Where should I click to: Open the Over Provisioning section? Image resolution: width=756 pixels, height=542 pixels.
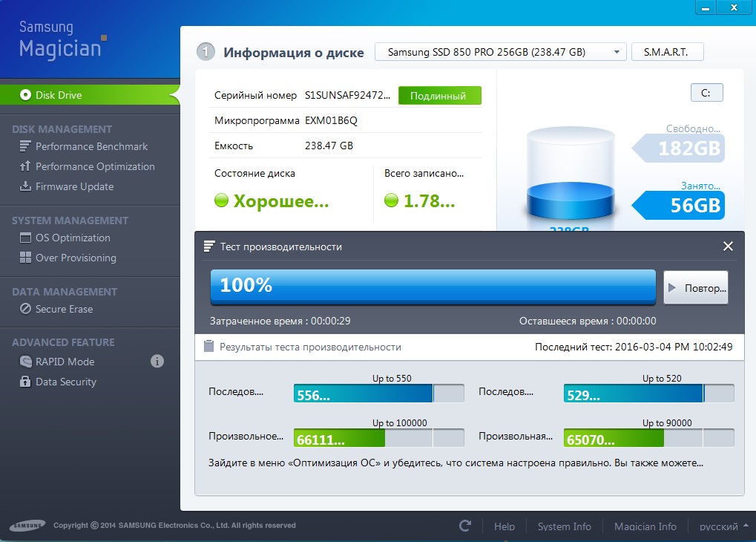click(76, 258)
